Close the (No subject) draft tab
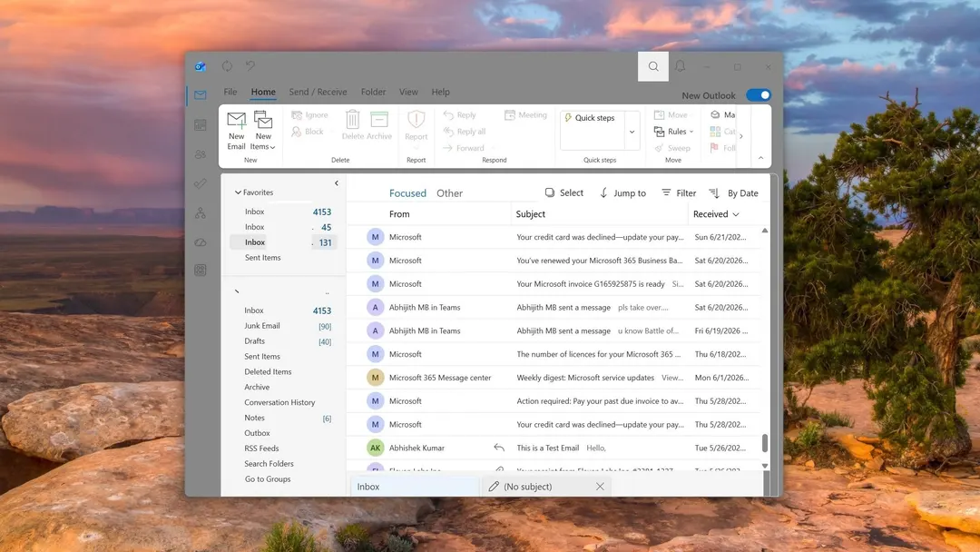This screenshot has height=552, width=980. pyautogui.click(x=600, y=487)
